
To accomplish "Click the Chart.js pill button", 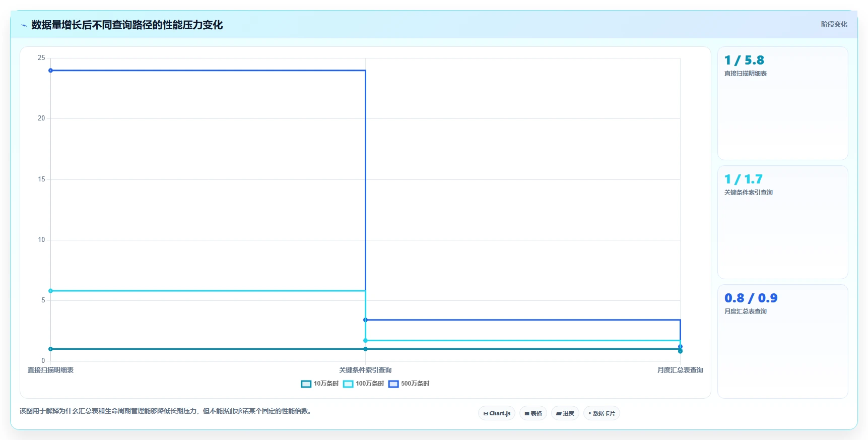I will click(x=496, y=413).
